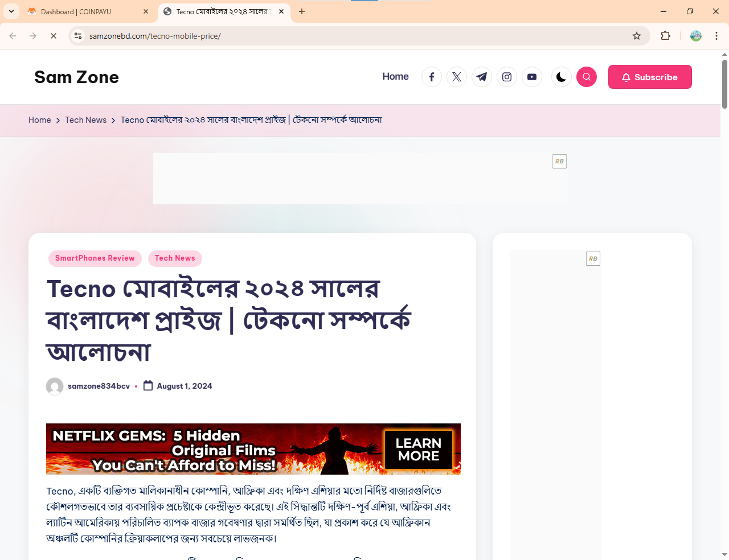Open the Chrome three-dot menu
The width and height of the screenshot is (729, 560).
click(x=716, y=36)
